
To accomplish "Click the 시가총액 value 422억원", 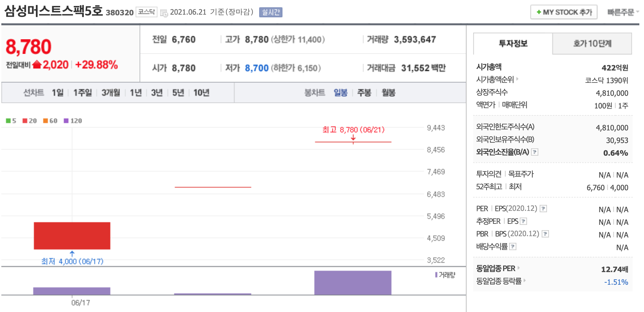I will (615, 68).
